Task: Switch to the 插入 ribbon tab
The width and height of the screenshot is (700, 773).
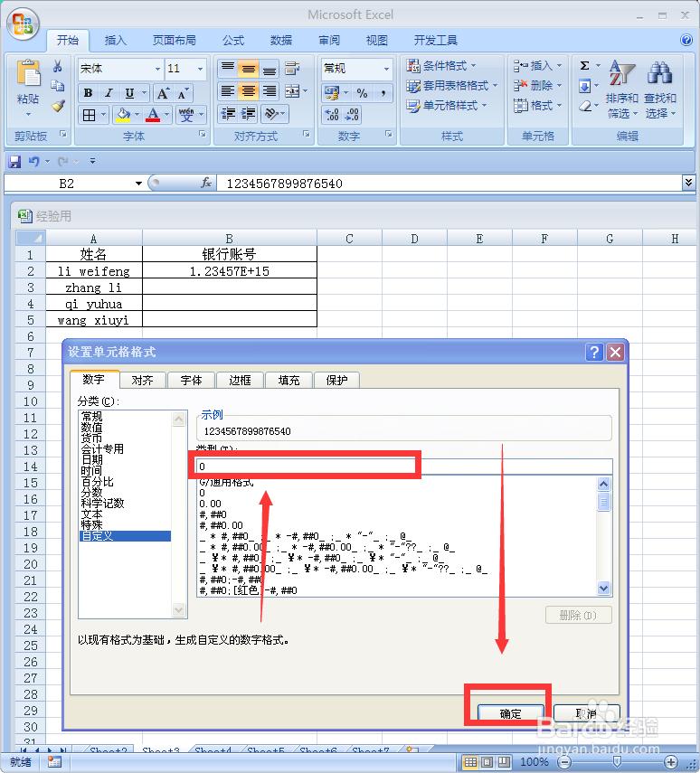Action: click(116, 41)
